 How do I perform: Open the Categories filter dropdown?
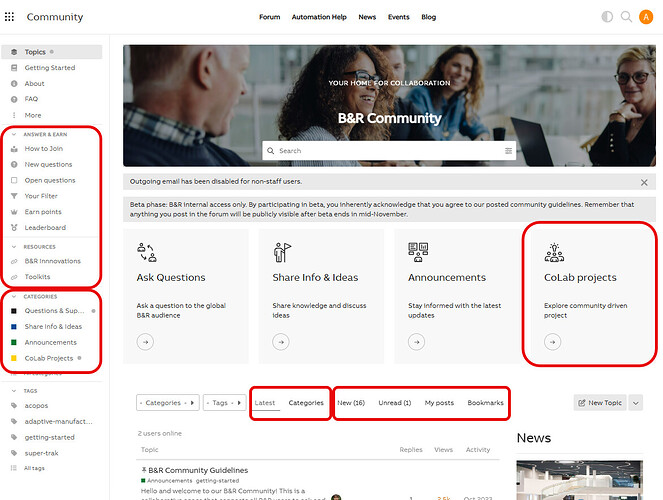(x=167, y=403)
